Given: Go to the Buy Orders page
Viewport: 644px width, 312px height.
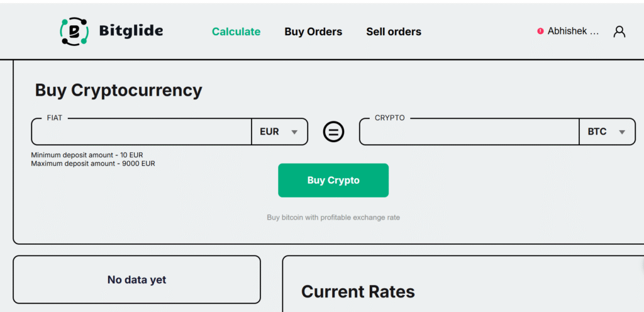Looking at the screenshot, I should click(313, 31).
